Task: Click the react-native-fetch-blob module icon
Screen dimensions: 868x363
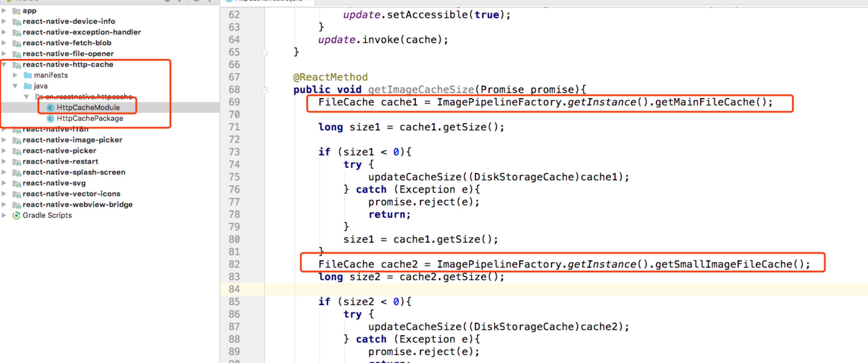Action: (16, 43)
